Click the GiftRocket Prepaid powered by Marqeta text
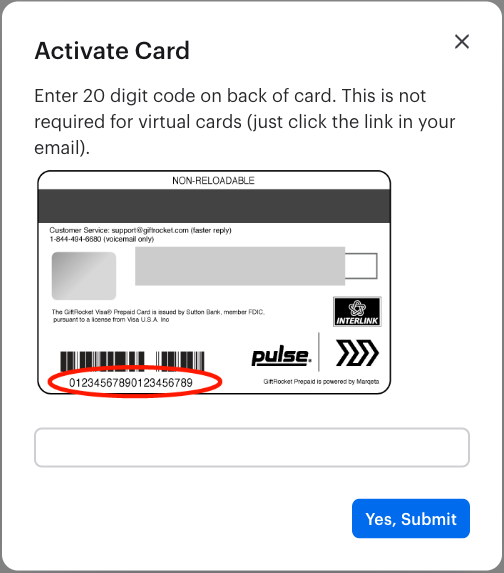504x573 pixels. (x=321, y=382)
